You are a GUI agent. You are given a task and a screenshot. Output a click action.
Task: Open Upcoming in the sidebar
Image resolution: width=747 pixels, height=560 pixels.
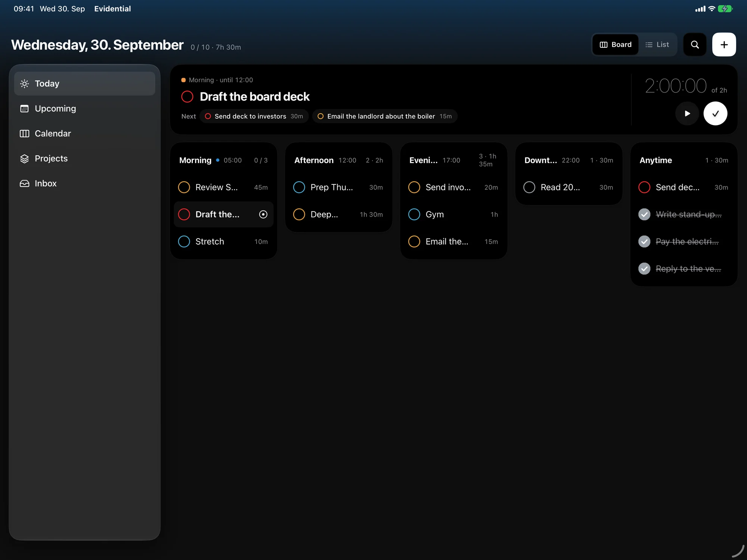[x=85, y=109]
